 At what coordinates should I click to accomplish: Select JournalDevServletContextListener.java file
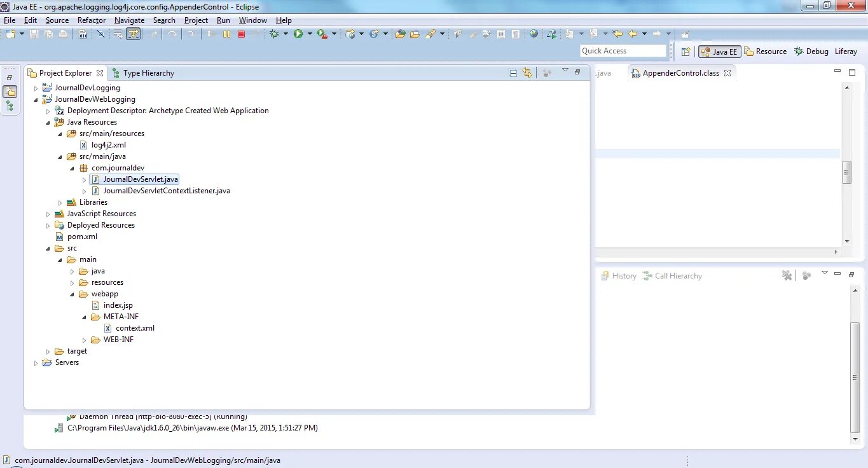(x=160, y=191)
